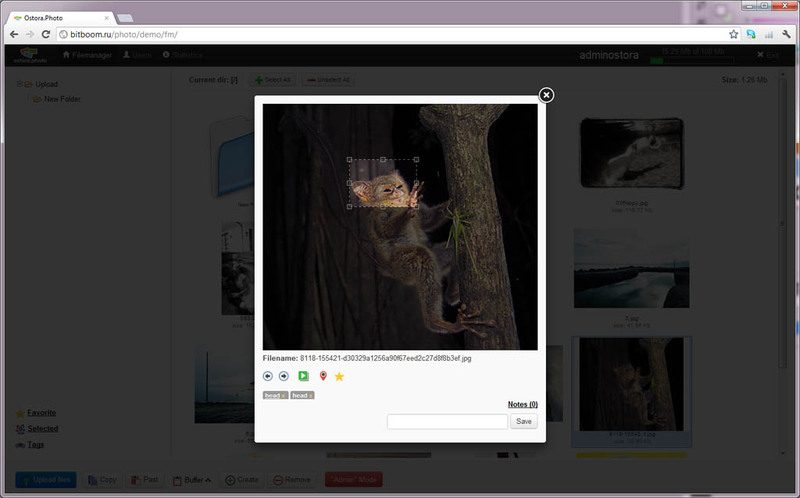800x498 pixels.
Task: Close the Ostora.Photo tab
Action: coord(107,18)
